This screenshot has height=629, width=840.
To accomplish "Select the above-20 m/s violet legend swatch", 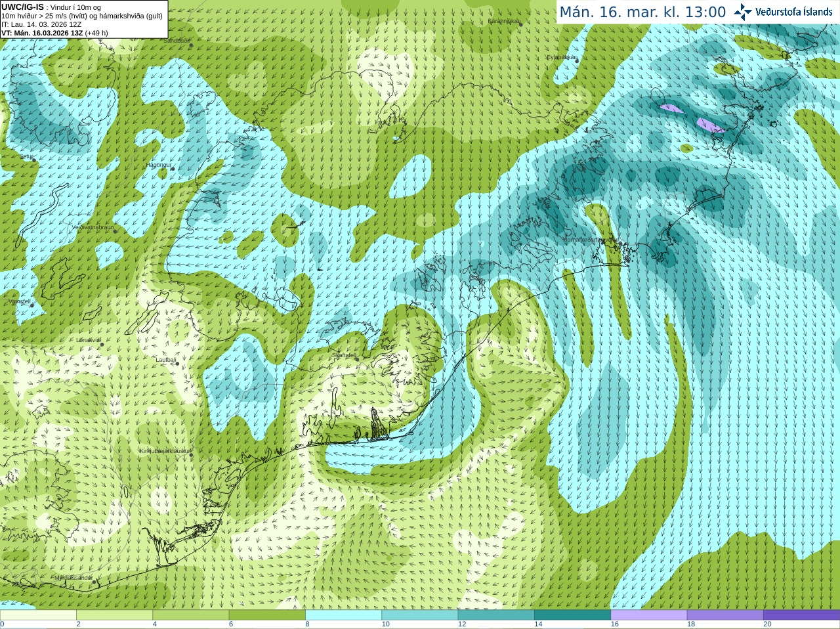I will click(801, 615).
